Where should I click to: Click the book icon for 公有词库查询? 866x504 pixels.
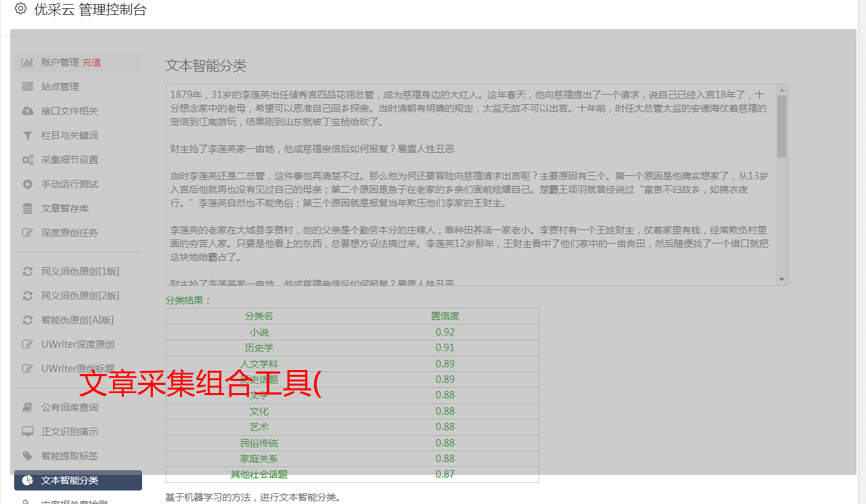27,407
